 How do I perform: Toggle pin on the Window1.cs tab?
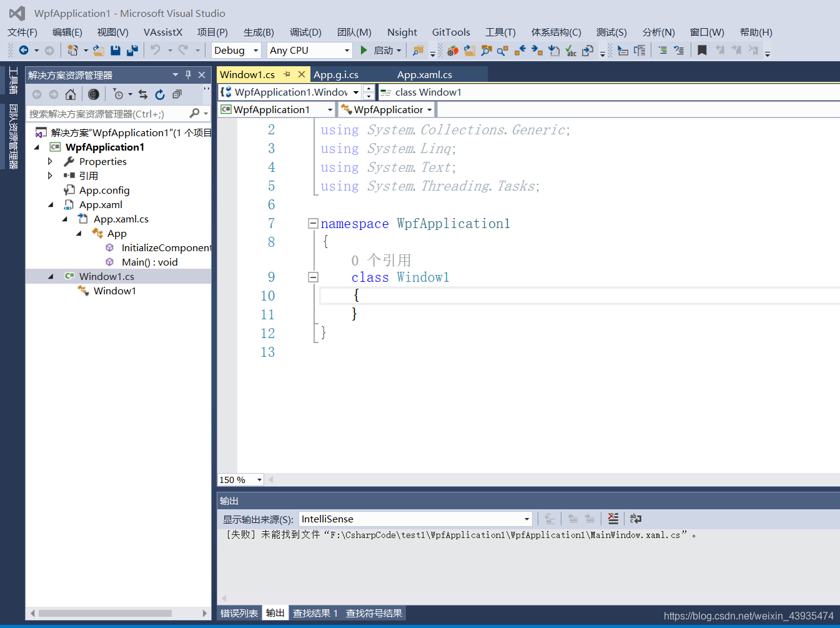[287, 74]
